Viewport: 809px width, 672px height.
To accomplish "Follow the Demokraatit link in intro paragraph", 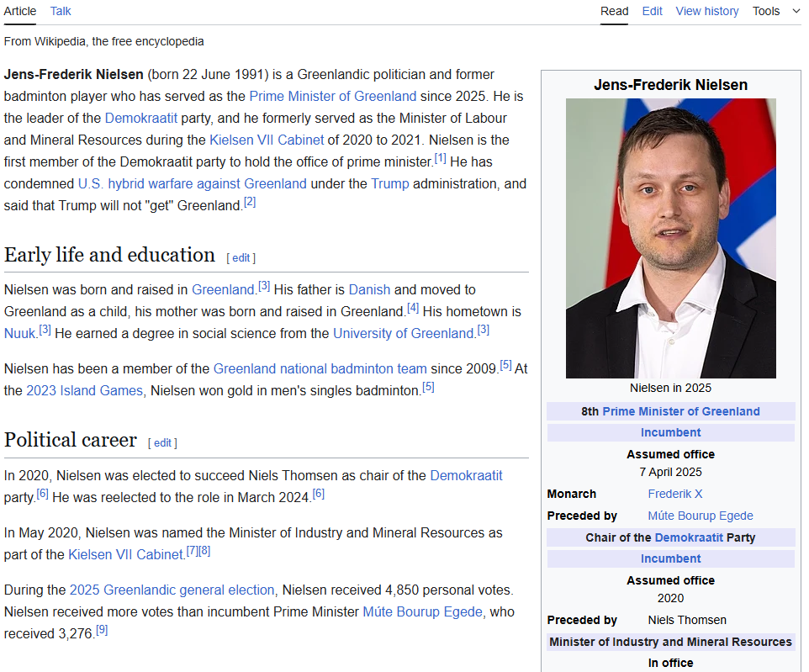I will pyautogui.click(x=140, y=118).
